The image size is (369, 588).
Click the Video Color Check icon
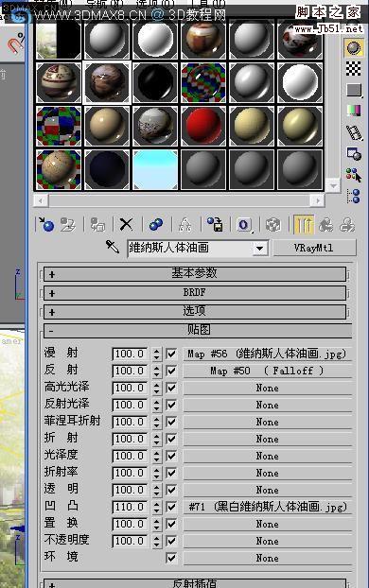354,111
